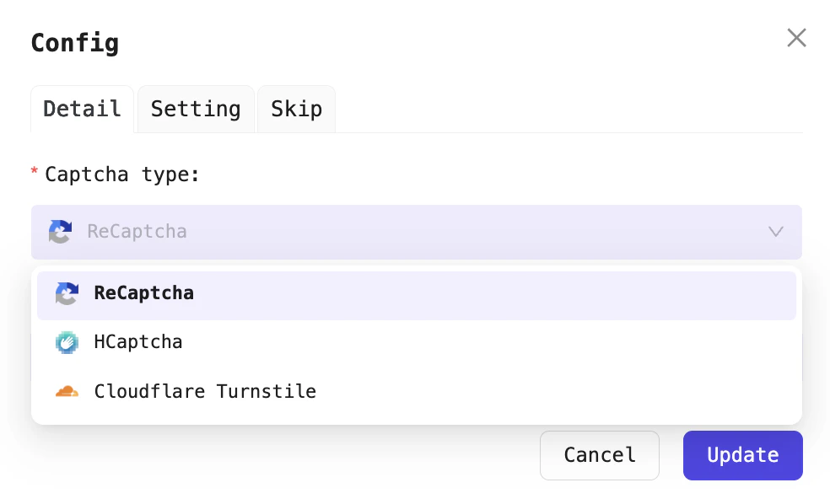Click the Cloudflare orange cloud icon
Viewport: 830px width, 504px height.
tap(67, 392)
